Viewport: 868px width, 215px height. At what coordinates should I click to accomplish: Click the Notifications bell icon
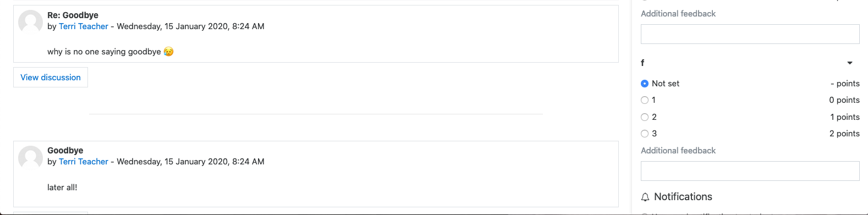coord(645,197)
